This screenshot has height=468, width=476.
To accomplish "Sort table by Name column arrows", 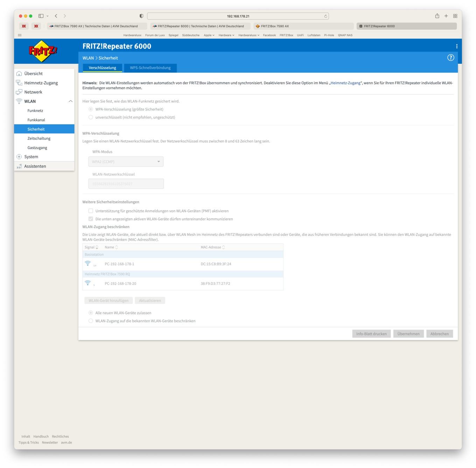I will 117,247.
